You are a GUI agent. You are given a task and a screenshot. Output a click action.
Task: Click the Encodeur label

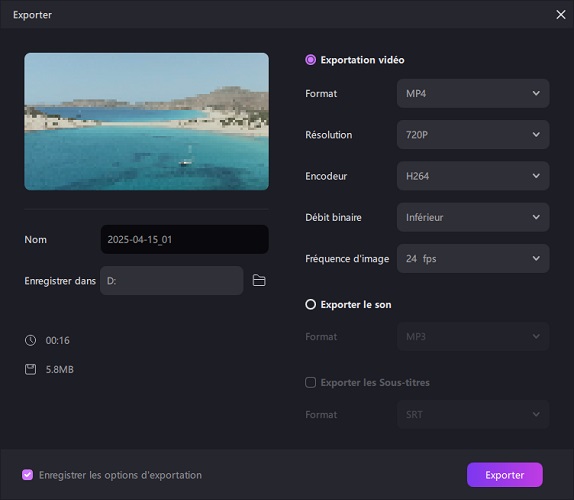(x=326, y=176)
